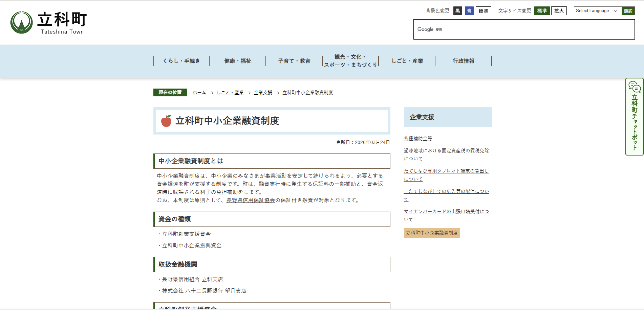
Task: Follow the 企業支援 breadcrumb link
Action: click(263, 92)
